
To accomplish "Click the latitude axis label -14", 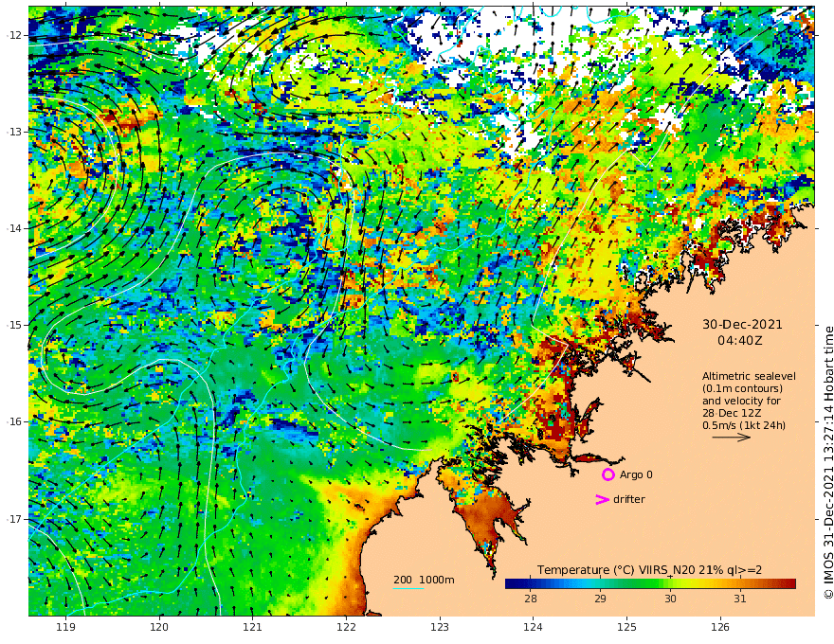I will click(x=13, y=228).
